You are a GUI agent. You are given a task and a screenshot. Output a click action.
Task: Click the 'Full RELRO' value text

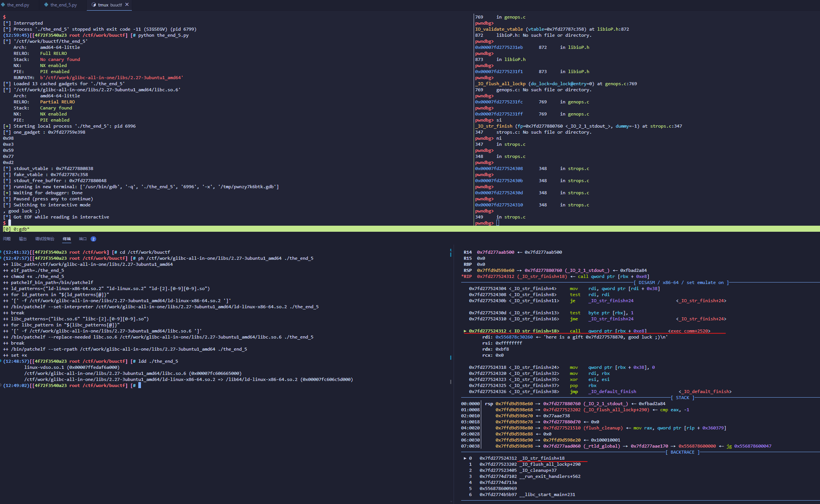53,53
